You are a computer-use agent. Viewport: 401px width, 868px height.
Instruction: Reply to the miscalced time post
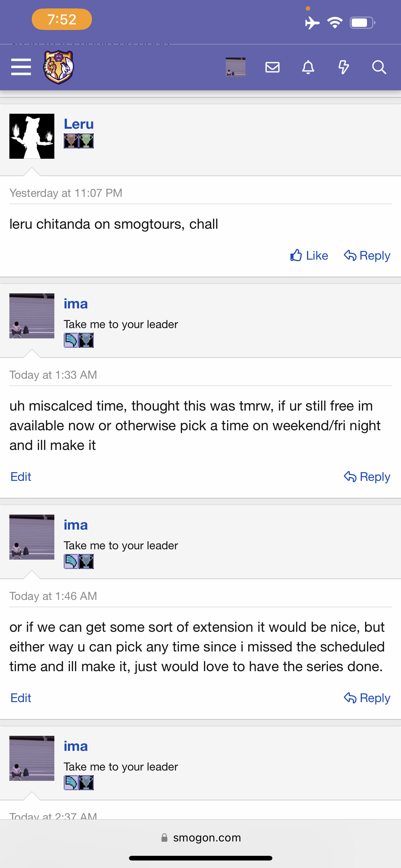(x=367, y=477)
